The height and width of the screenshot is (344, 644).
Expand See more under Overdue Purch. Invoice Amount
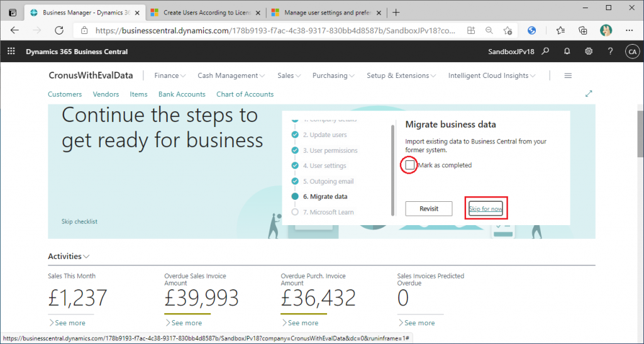click(300, 323)
